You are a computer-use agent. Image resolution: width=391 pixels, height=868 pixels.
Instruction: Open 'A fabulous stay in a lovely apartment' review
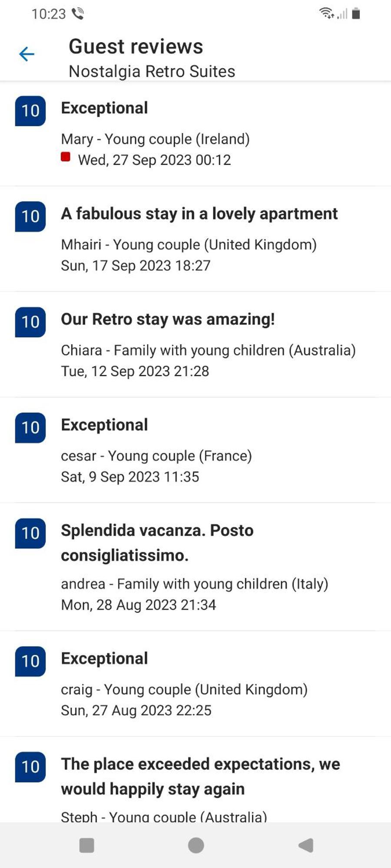tap(195, 239)
